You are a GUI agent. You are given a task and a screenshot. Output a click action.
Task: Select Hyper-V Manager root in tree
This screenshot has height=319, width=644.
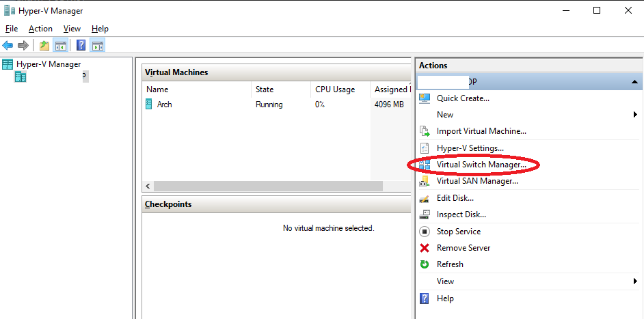pyautogui.click(x=49, y=64)
